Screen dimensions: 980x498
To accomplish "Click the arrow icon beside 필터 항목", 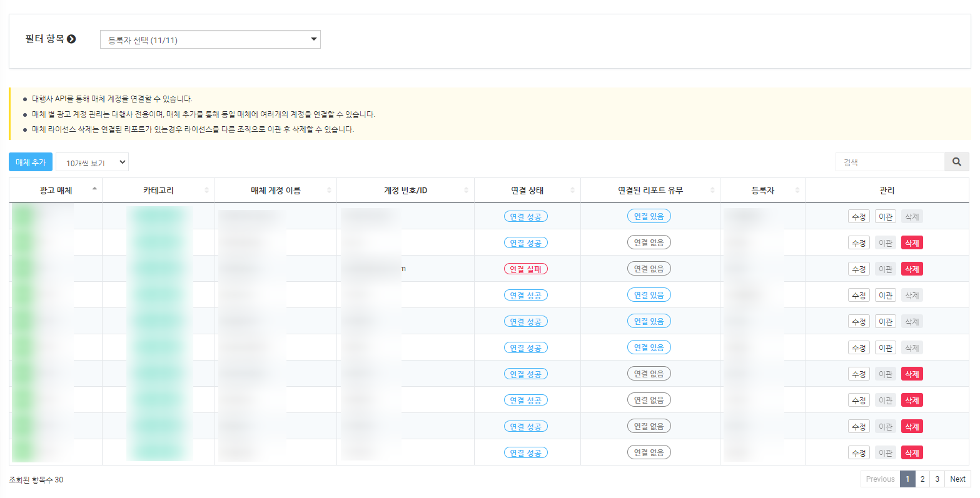I will click(x=71, y=39).
